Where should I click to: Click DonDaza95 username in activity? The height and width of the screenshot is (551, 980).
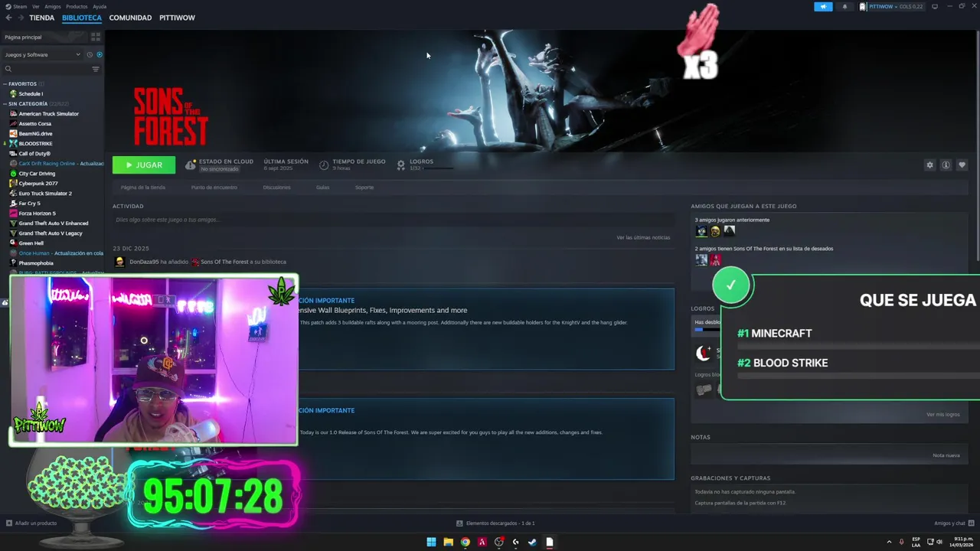(144, 262)
